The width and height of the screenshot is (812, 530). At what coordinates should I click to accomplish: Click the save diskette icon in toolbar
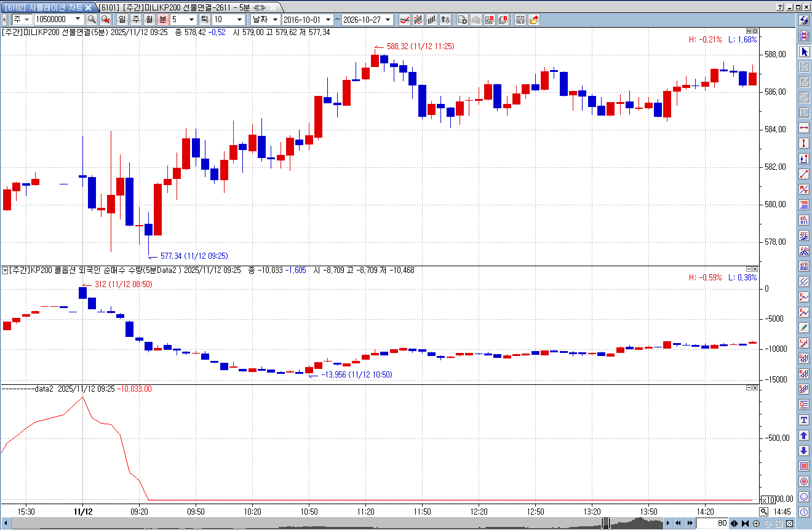click(520, 20)
